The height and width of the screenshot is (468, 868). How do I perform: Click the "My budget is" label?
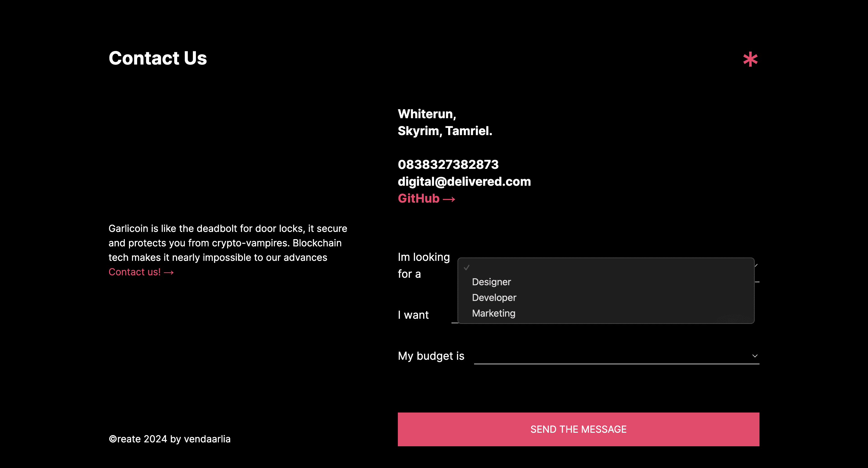coord(431,356)
